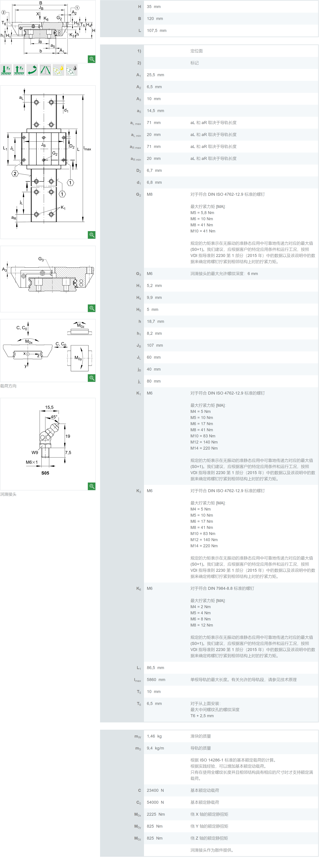The height and width of the screenshot is (868, 319).
Task: Select the a5 value 14,5 mm
Action: tap(155, 111)
